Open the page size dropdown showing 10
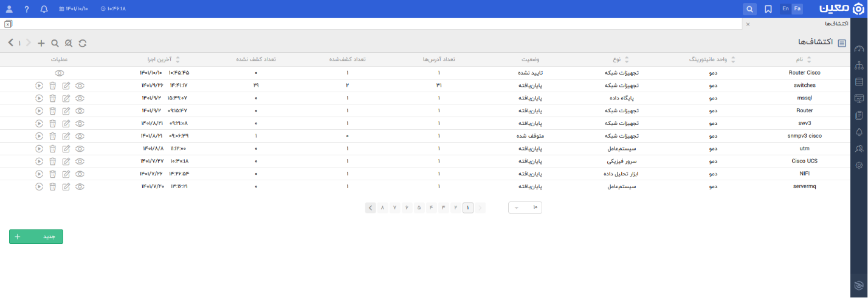 (525, 208)
